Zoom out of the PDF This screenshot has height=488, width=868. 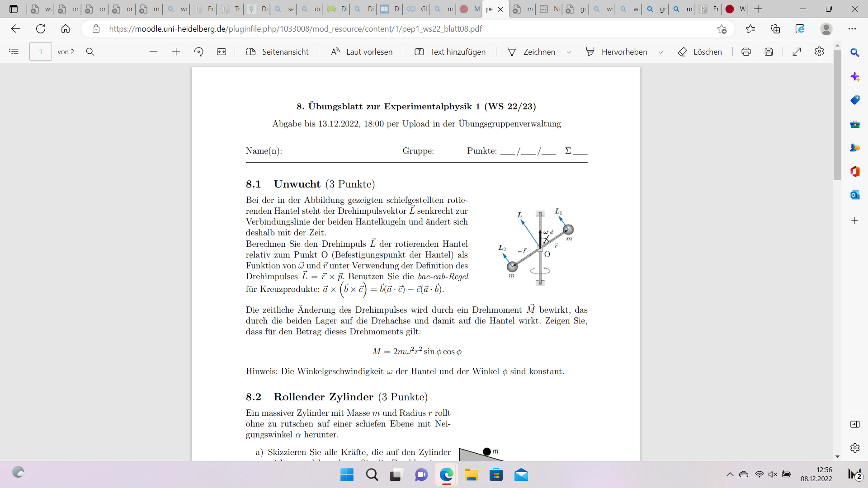pos(154,52)
